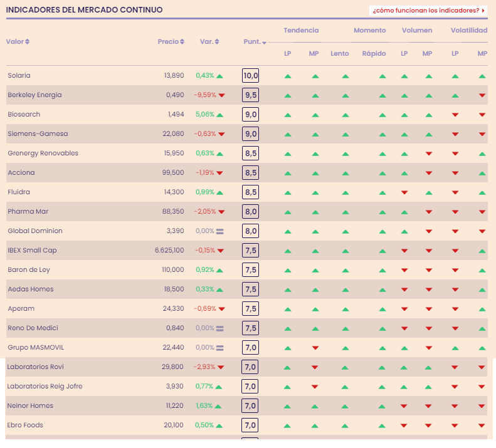Select the Tendencia header group

point(301,30)
